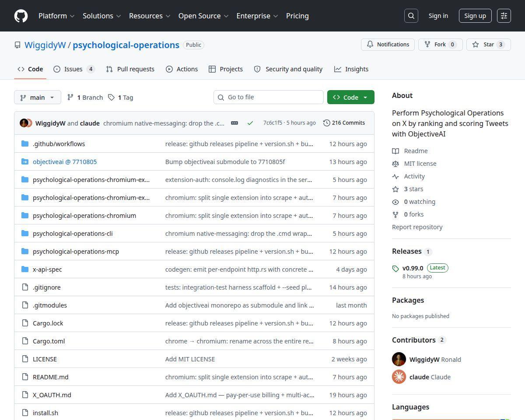Open Cargo.toml file
This screenshot has width=525, height=420.
[x=49, y=341]
